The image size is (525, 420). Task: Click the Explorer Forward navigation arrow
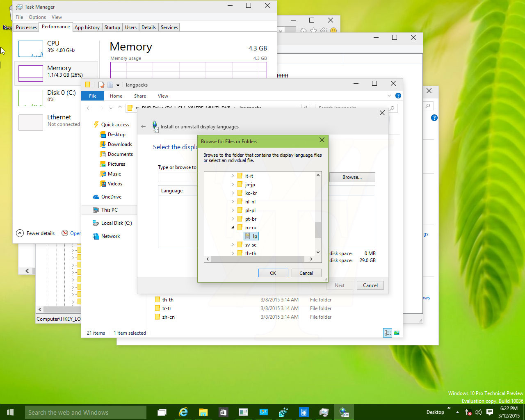101,108
